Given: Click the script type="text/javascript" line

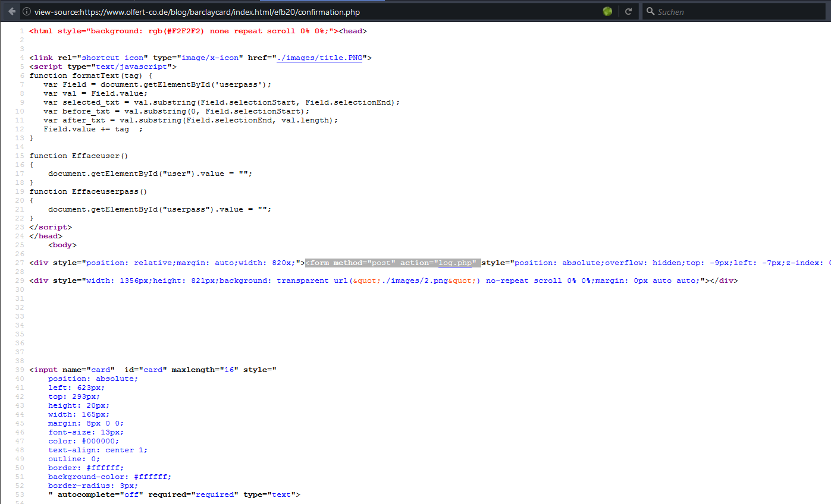Looking at the screenshot, I should point(103,67).
